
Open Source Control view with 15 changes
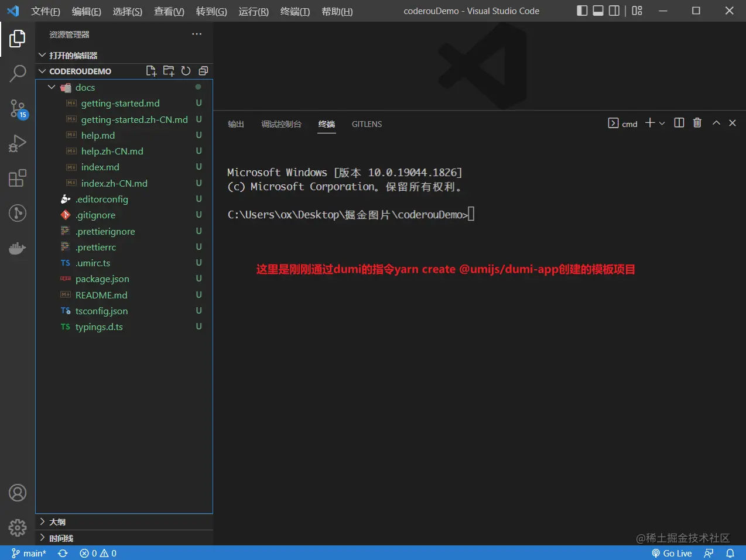tap(18, 108)
